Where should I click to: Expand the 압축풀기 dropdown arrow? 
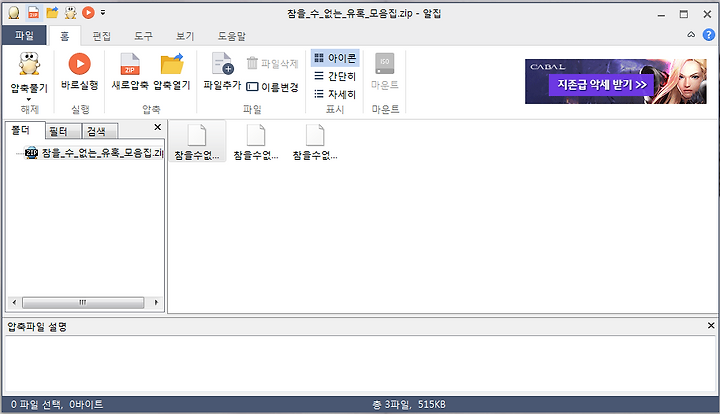click(29, 99)
